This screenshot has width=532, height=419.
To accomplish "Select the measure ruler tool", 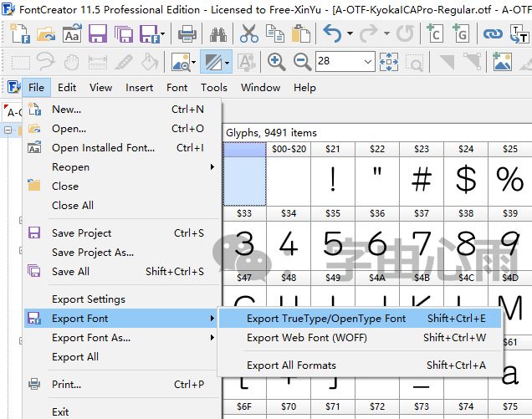I will click(97, 63).
